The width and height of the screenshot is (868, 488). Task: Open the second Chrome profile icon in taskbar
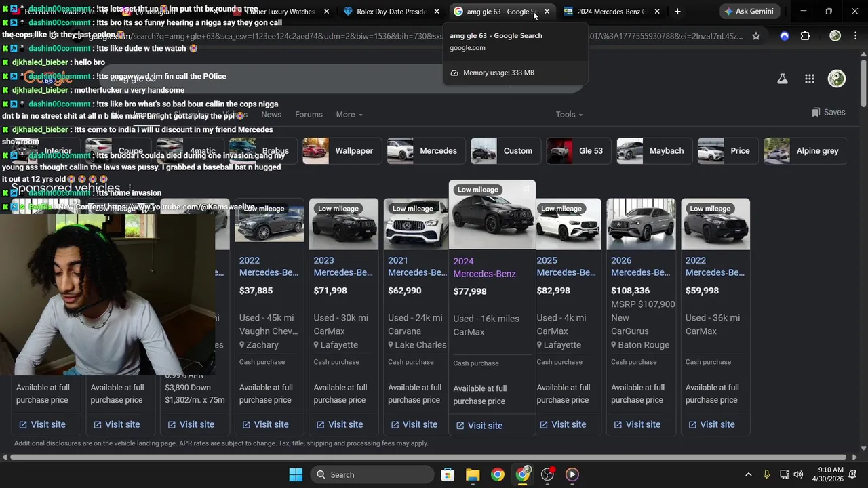click(523, 474)
